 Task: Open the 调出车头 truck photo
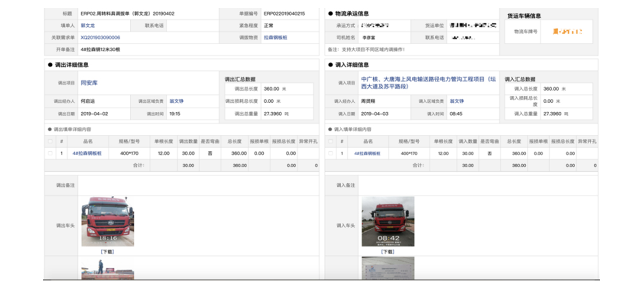click(x=108, y=222)
